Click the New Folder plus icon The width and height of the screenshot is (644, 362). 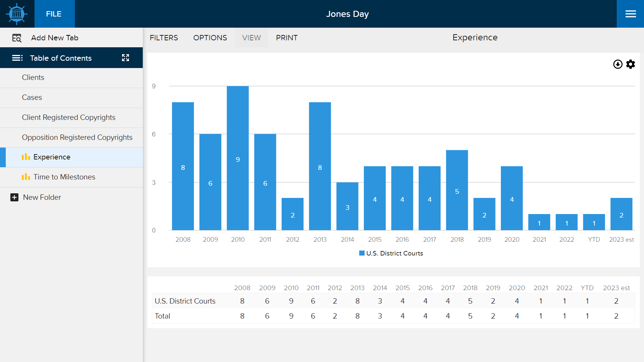pyautogui.click(x=15, y=197)
